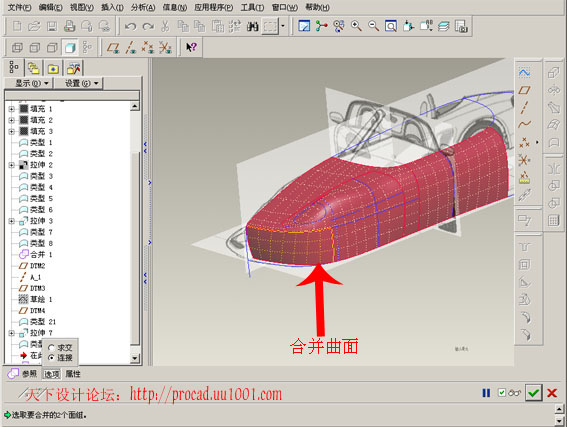The height and width of the screenshot is (427, 567).
Task: Pause the feature with pause icon
Action: click(486, 393)
